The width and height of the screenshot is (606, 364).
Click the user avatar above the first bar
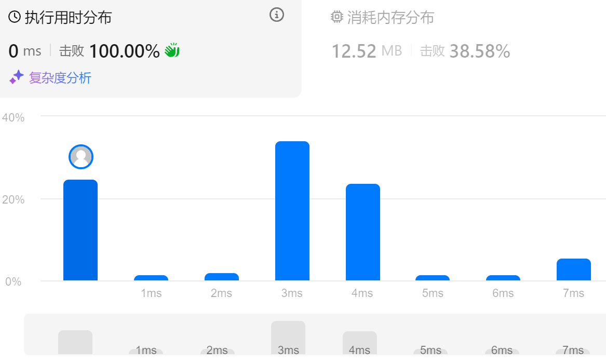tap(81, 157)
